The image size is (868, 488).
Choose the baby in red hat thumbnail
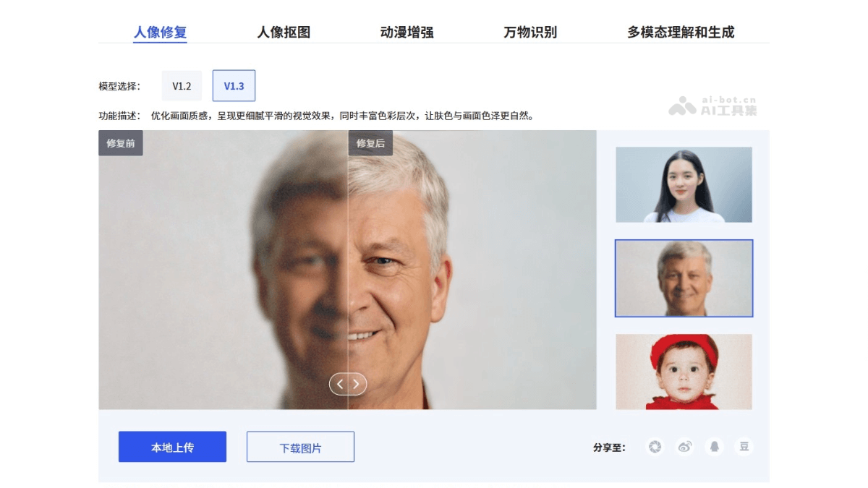coord(684,372)
